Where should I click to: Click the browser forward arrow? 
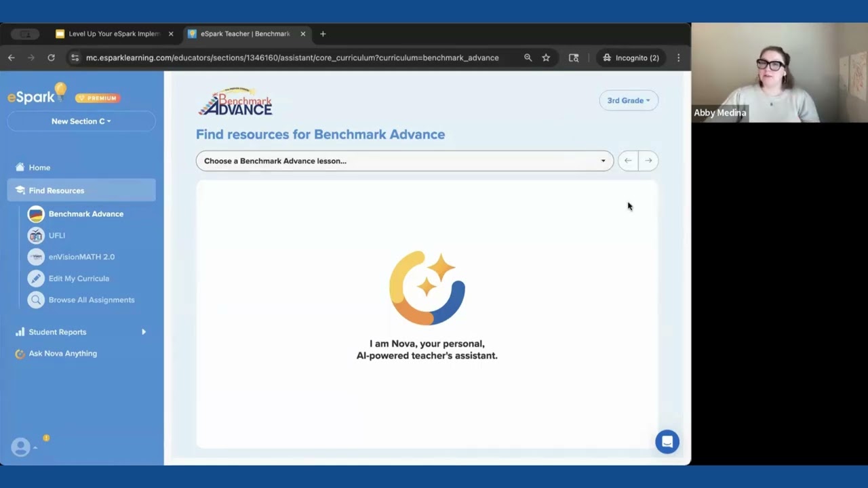coord(31,58)
